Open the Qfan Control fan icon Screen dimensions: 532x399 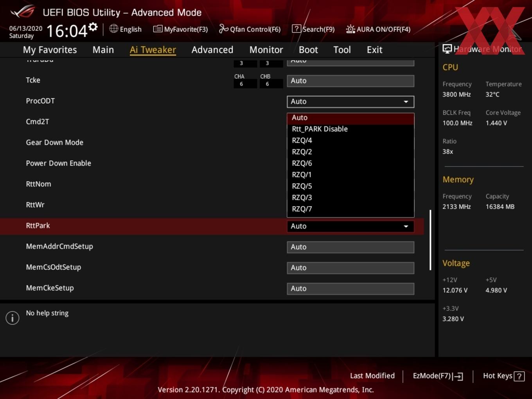223,29
